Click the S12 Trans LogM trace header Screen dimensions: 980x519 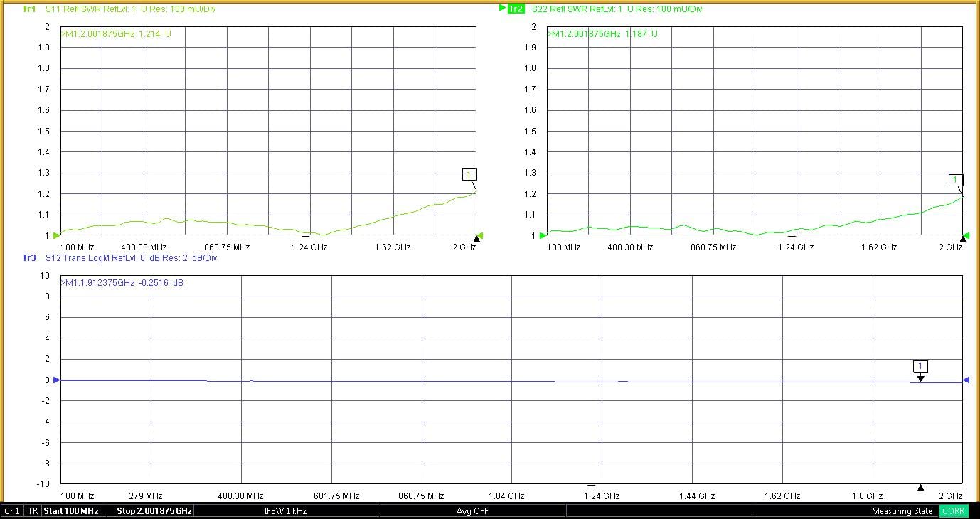coord(131,258)
